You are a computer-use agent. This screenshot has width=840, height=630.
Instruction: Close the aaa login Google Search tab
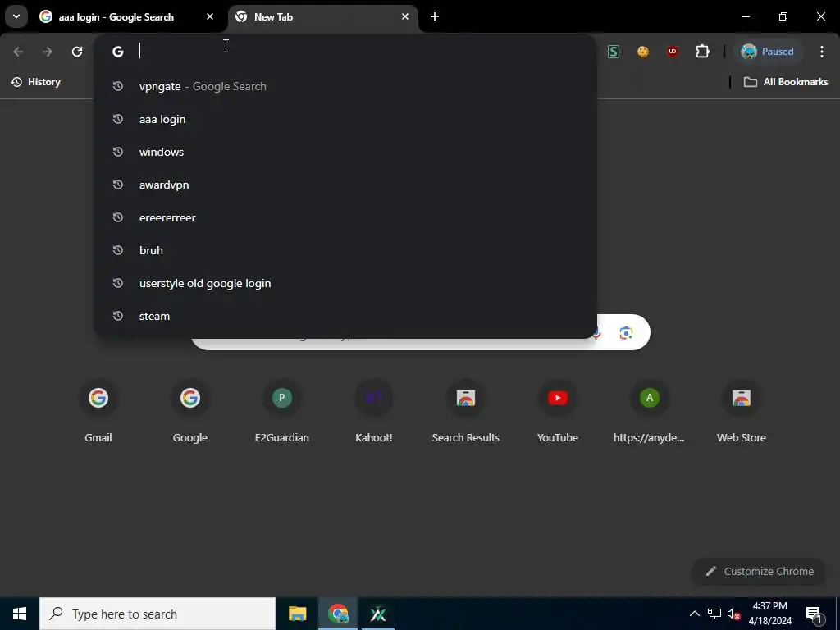point(210,16)
